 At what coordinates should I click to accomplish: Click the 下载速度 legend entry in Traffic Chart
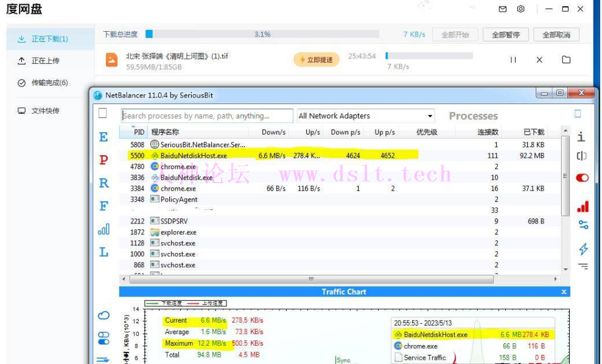coord(164,303)
